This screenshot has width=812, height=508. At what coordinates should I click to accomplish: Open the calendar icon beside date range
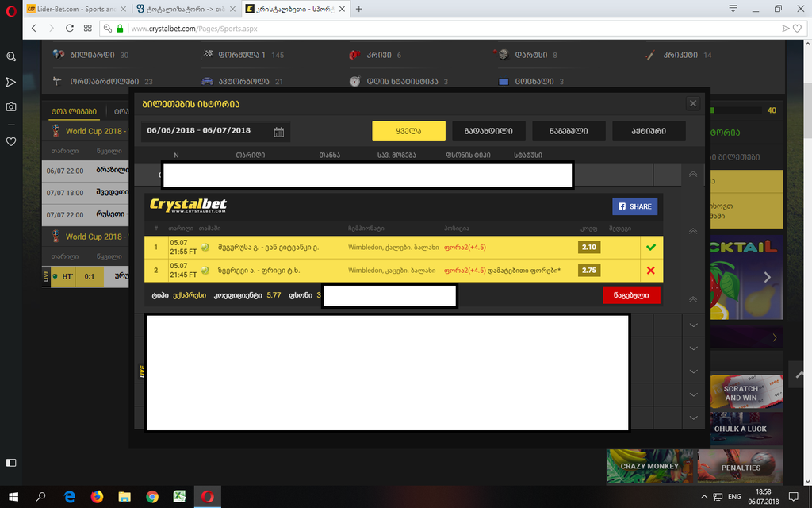point(278,132)
